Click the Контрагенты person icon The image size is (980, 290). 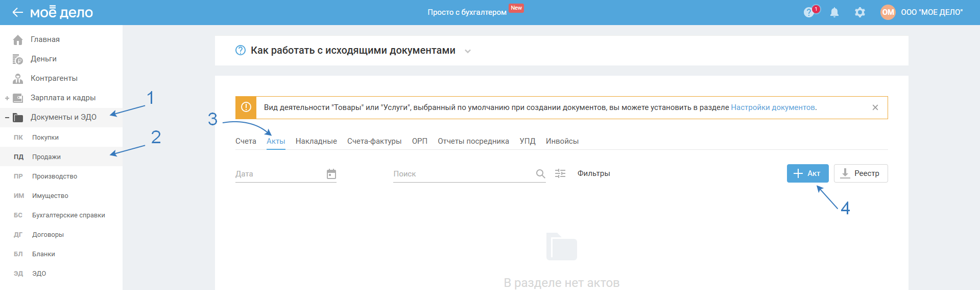(x=18, y=79)
